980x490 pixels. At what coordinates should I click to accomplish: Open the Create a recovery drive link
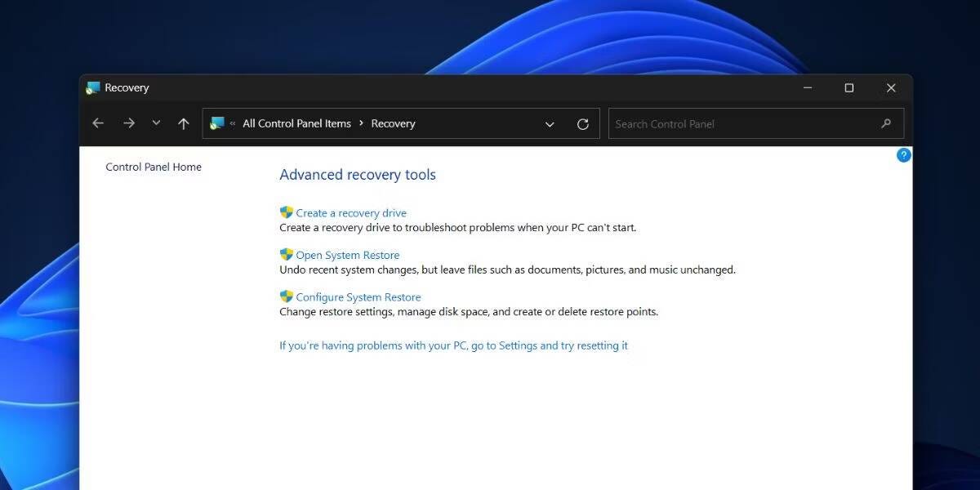pos(350,212)
